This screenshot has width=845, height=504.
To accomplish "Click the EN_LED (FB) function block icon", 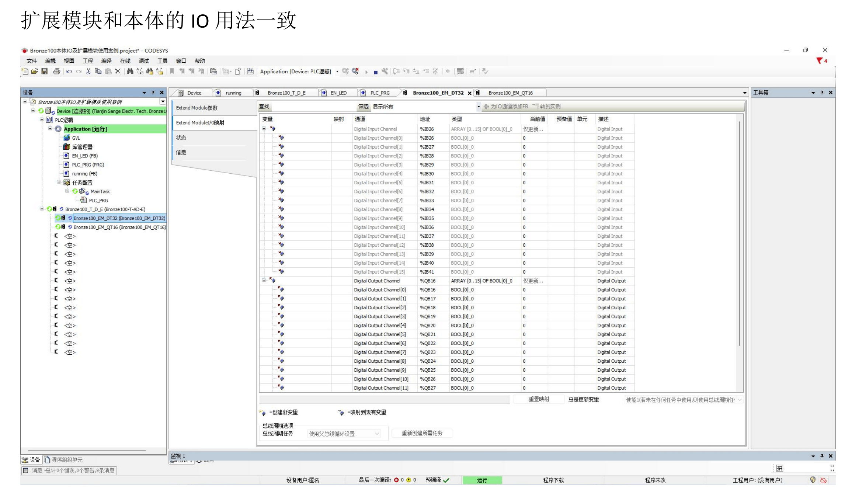I will coord(66,156).
